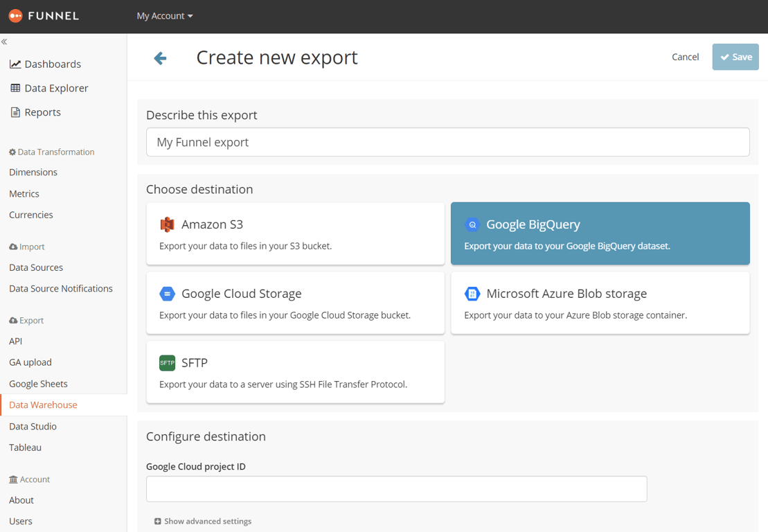Click the Describe this export label

coord(202,115)
